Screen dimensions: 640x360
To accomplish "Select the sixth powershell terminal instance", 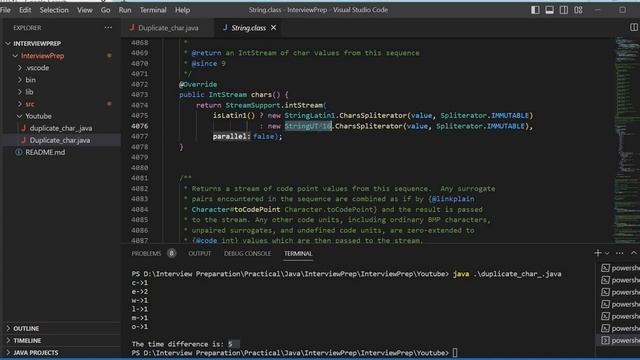I will coord(620,328).
